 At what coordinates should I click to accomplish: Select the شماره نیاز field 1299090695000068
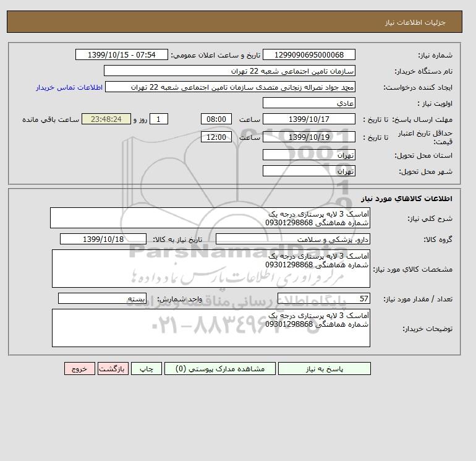click(308, 54)
